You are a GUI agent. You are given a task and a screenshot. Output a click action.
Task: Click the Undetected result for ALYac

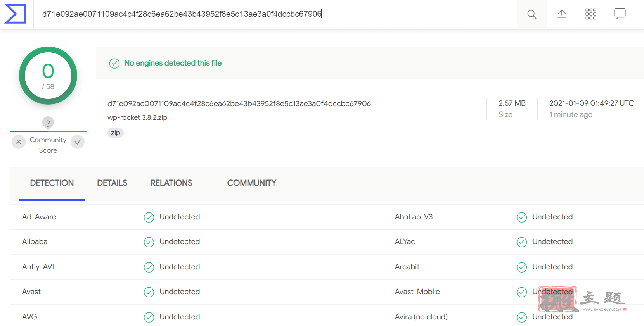tap(553, 241)
